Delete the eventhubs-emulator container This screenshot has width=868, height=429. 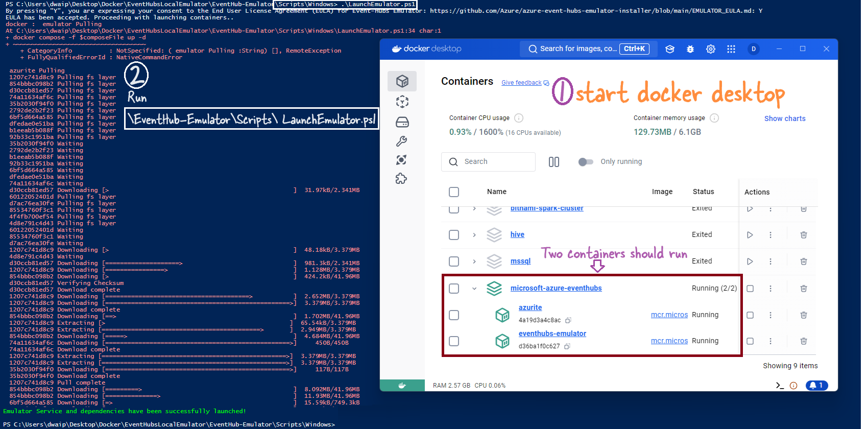pyautogui.click(x=804, y=341)
